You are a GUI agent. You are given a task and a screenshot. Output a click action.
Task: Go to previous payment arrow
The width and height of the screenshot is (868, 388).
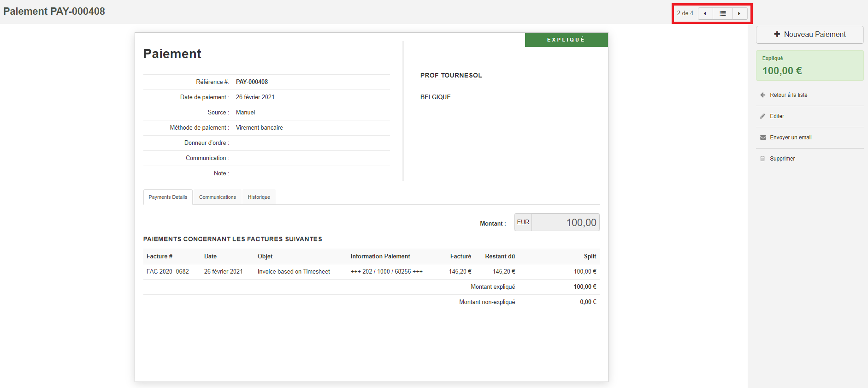(x=705, y=13)
